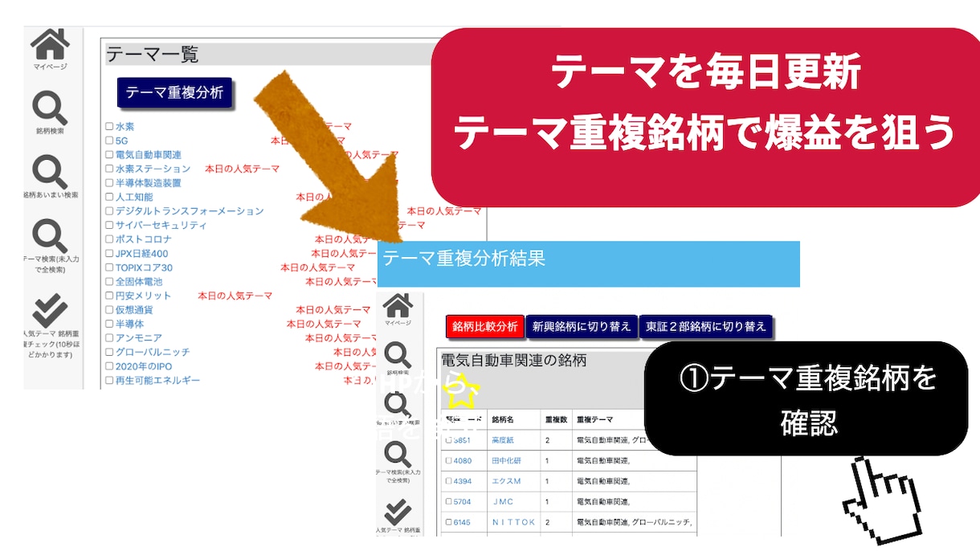Tick the checkbox for JPX日経400

(x=109, y=253)
